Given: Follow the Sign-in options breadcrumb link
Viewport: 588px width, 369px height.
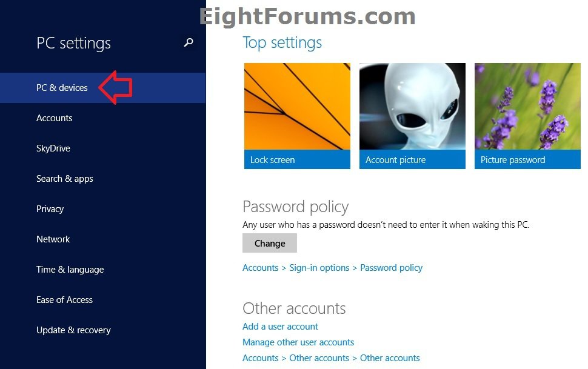Looking at the screenshot, I should click(319, 268).
